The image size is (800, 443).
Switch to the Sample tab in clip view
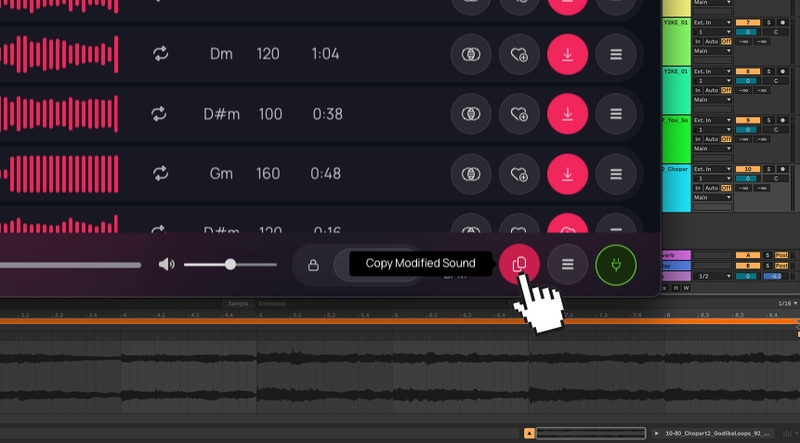(x=238, y=304)
